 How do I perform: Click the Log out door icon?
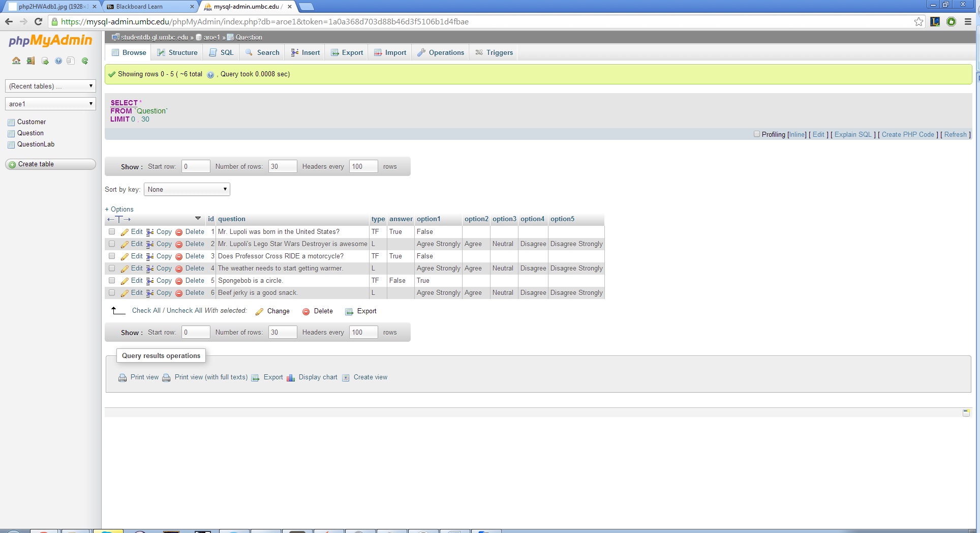[x=30, y=61]
